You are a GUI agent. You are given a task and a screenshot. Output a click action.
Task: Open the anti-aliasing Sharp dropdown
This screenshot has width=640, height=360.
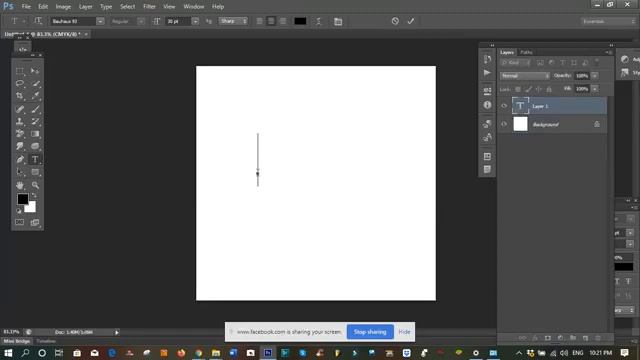click(x=233, y=21)
